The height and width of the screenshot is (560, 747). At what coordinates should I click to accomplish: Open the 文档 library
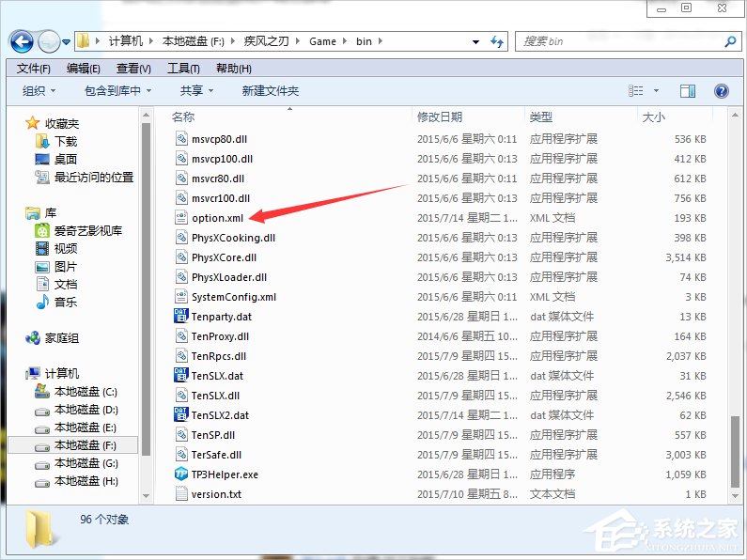click(66, 285)
